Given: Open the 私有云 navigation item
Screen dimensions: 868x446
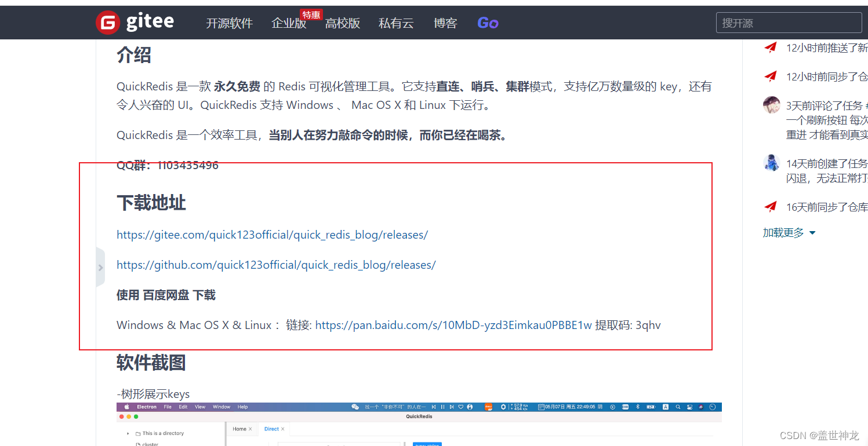Looking at the screenshot, I should coord(396,23).
